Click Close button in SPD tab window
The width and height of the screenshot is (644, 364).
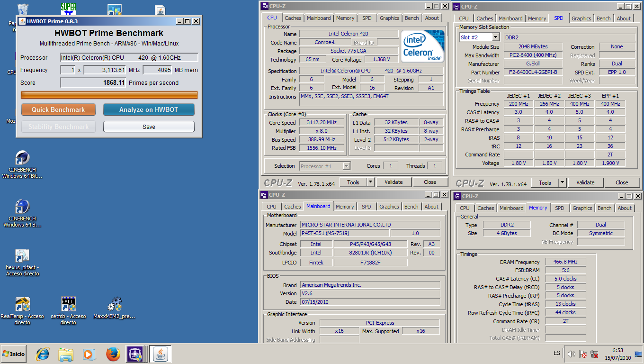click(622, 182)
